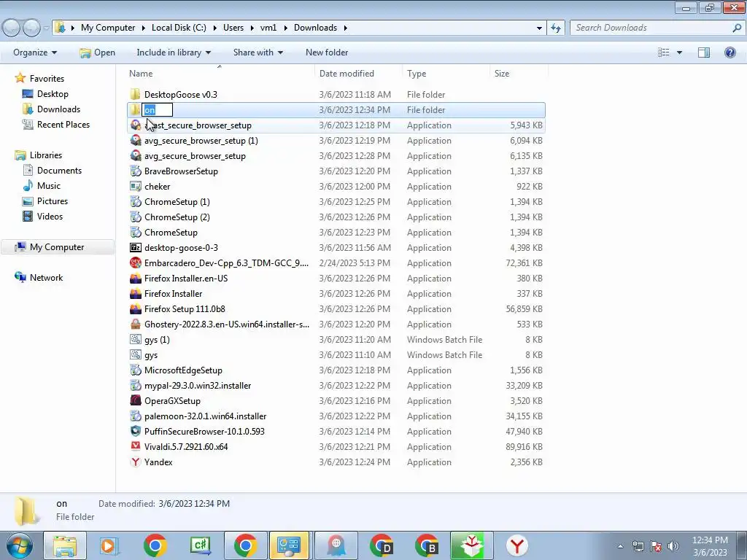Click the Vivaldi installer file icon
Screen dimensions: 747x560
[x=135, y=447]
